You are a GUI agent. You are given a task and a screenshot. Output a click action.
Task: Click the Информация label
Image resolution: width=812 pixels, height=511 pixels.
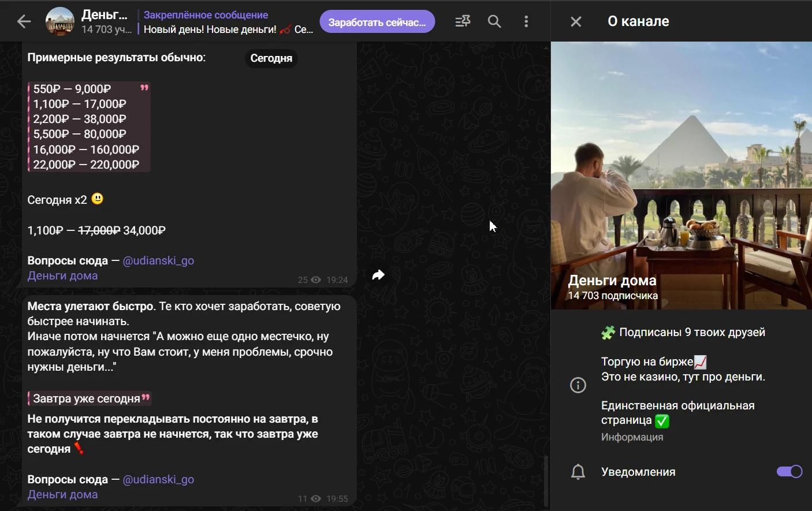click(632, 437)
